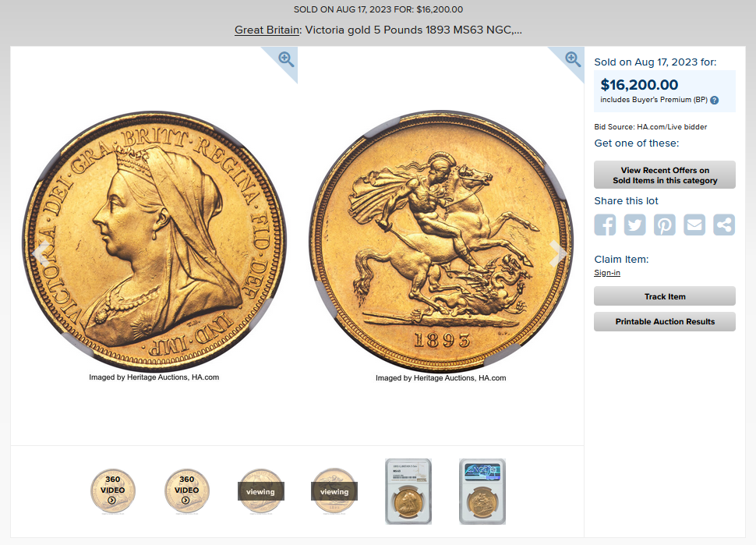Share this lot on Twitter
756x545 pixels.
(x=635, y=225)
